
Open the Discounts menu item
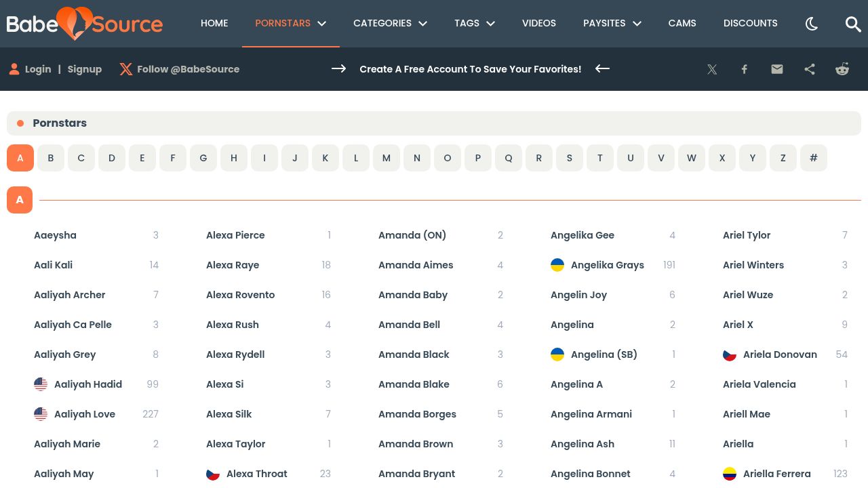click(751, 23)
